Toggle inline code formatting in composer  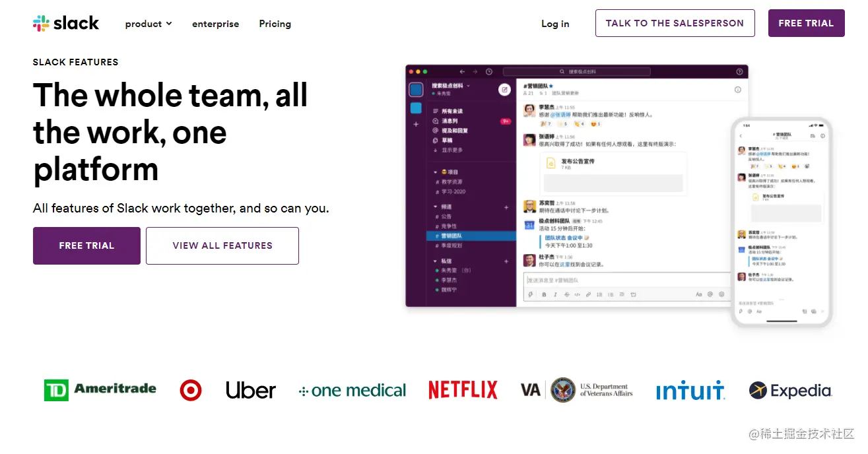(577, 294)
